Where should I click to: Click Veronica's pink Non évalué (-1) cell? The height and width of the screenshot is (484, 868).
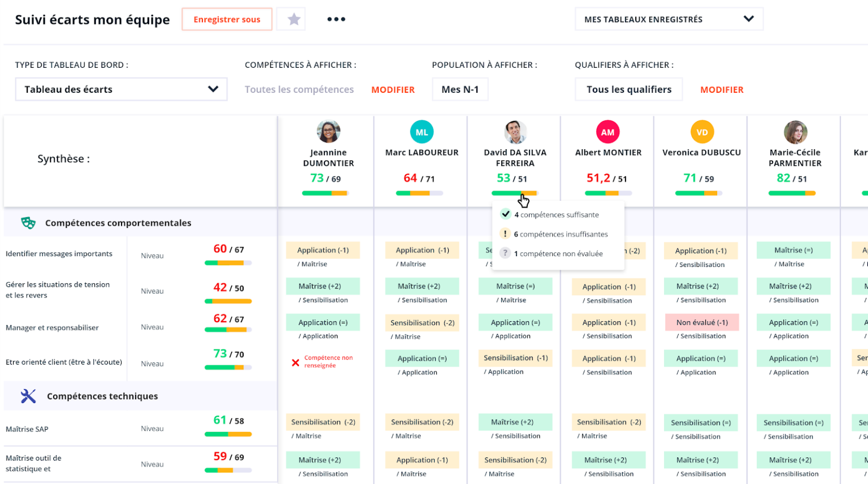[x=702, y=322]
